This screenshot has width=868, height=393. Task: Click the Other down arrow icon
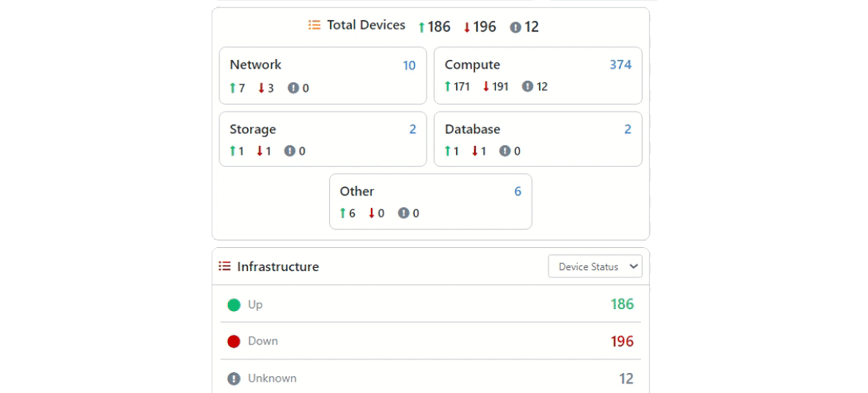(x=372, y=213)
